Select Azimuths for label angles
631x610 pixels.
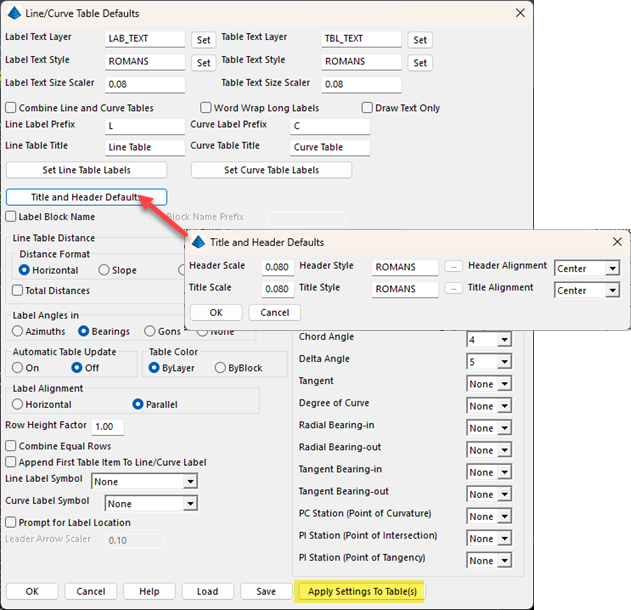tap(19, 331)
